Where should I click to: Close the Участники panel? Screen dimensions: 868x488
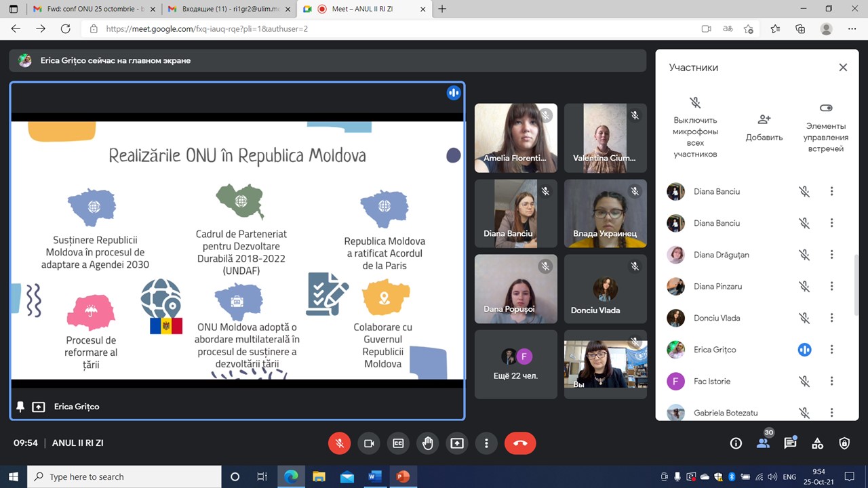843,68
